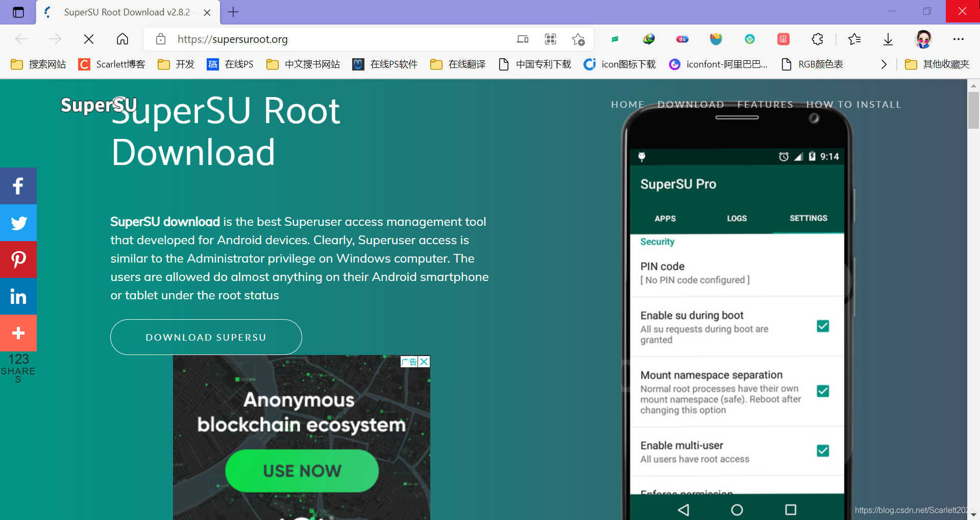Open the QR code/apps grid icon

click(x=550, y=39)
